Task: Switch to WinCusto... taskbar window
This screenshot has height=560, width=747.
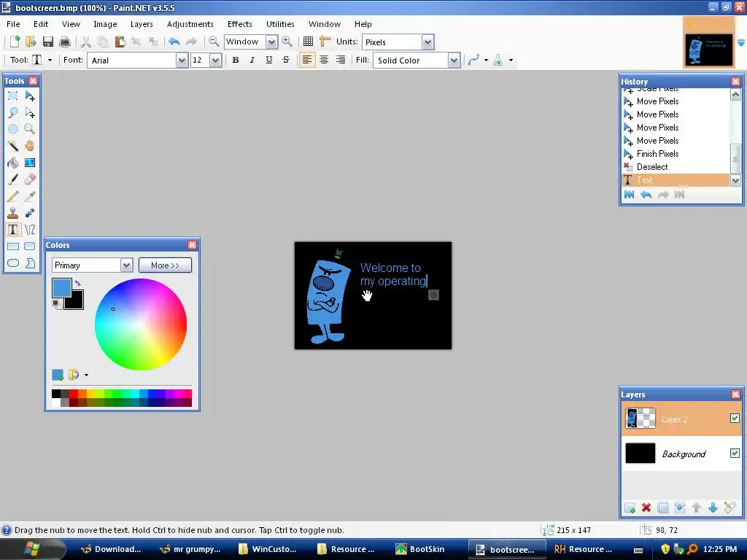Action: (268, 549)
